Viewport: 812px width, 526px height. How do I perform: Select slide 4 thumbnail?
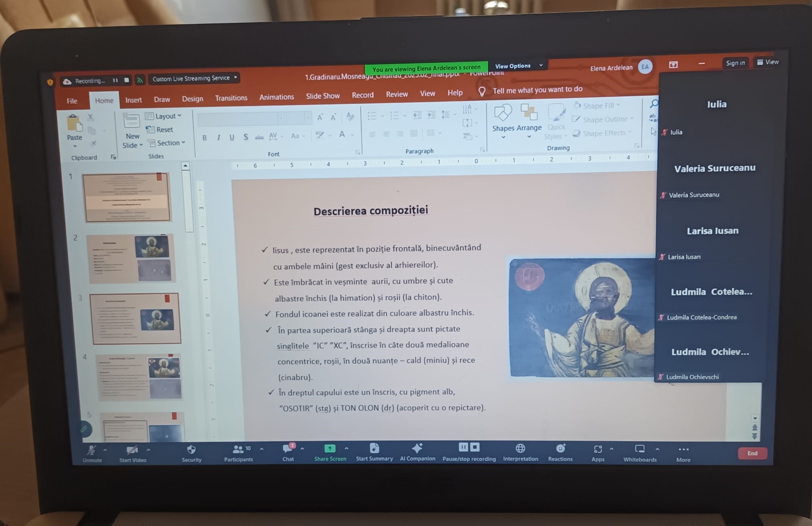(x=139, y=377)
